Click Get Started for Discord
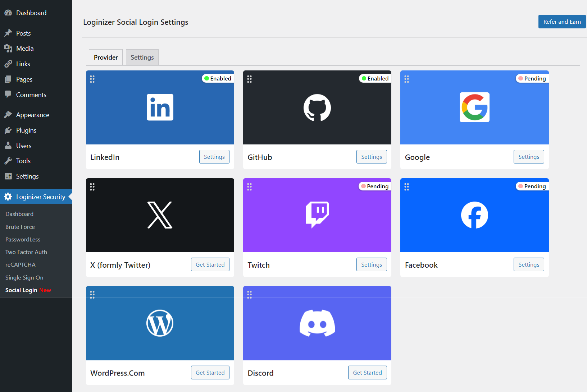Image resolution: width=587 pixels, height=392 pixels. pyautogui.click(x=367, y=373)
